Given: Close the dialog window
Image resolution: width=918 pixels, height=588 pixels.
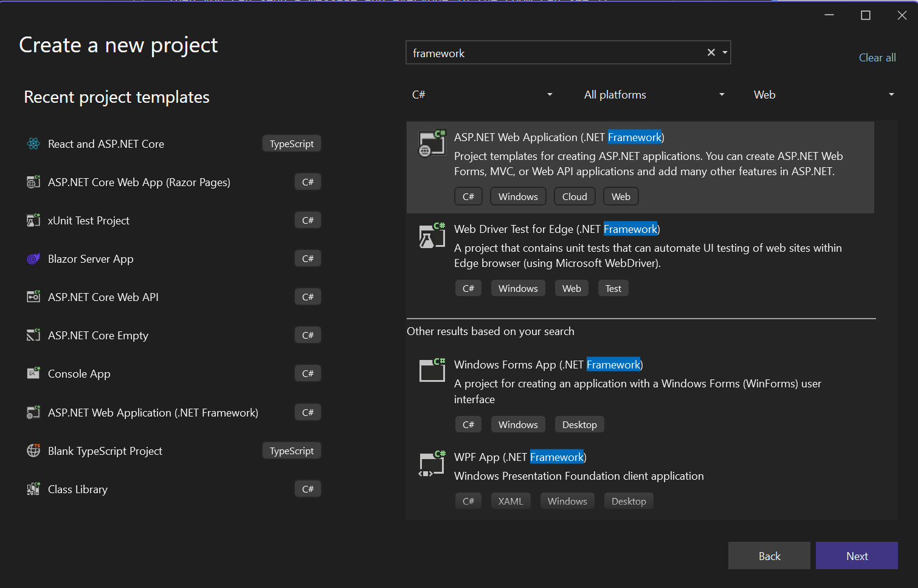Looking at the screenshot, I should coord(902,15).
